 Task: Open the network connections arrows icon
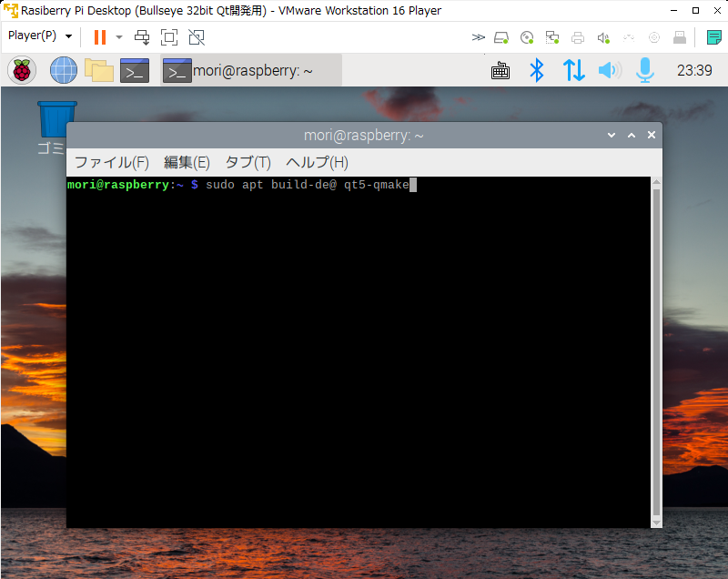(x=574, y=71)
